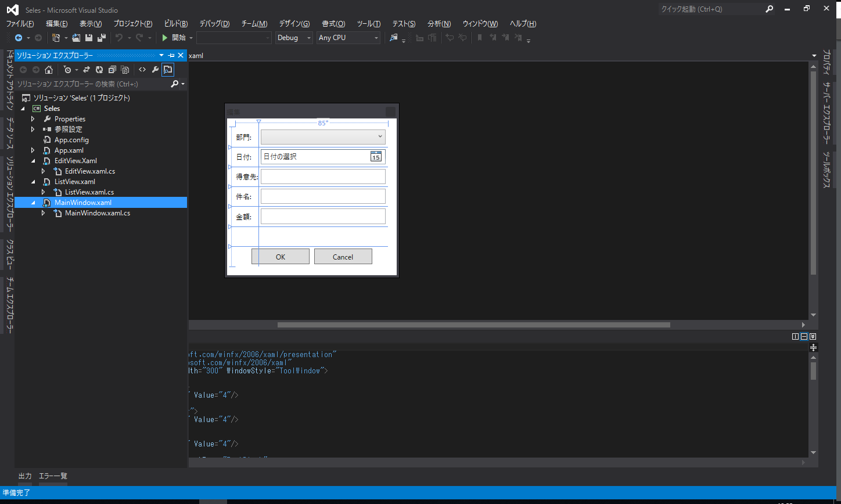Screen dimensions: 841x504
Task: Click the Save toolbar icon
Action: click(89, 38)
